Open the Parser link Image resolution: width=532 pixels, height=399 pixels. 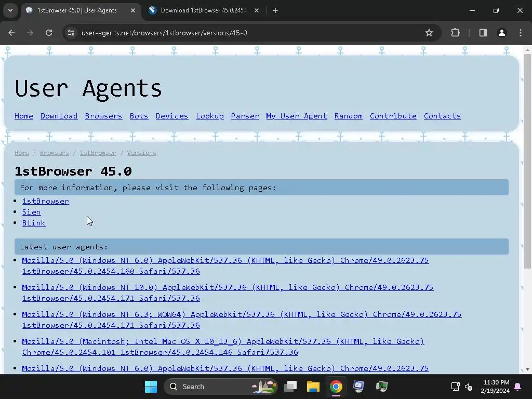click(x=245, y=116)
